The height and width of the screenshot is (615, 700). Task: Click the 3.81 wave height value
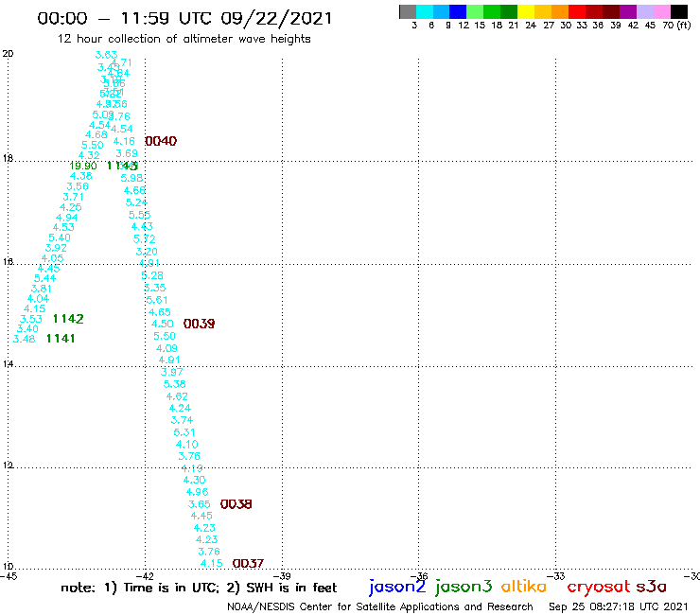coord(42,289)
